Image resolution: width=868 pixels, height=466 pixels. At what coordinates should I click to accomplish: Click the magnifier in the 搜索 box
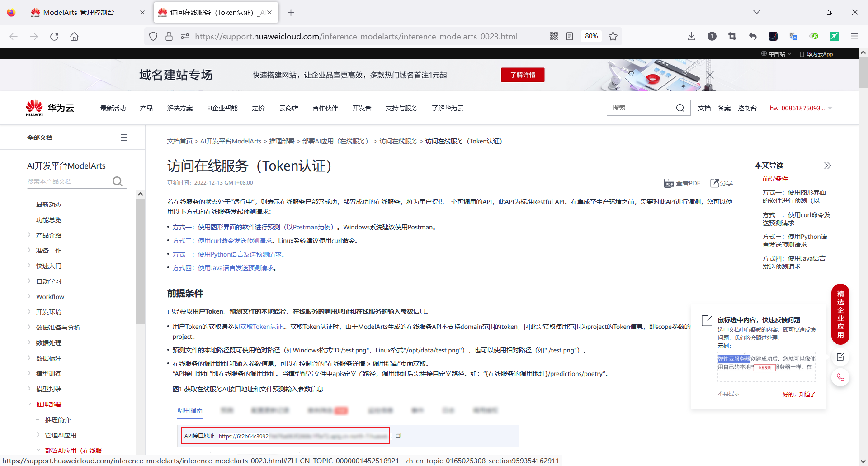pyautogui.click(x=680, y=108)
